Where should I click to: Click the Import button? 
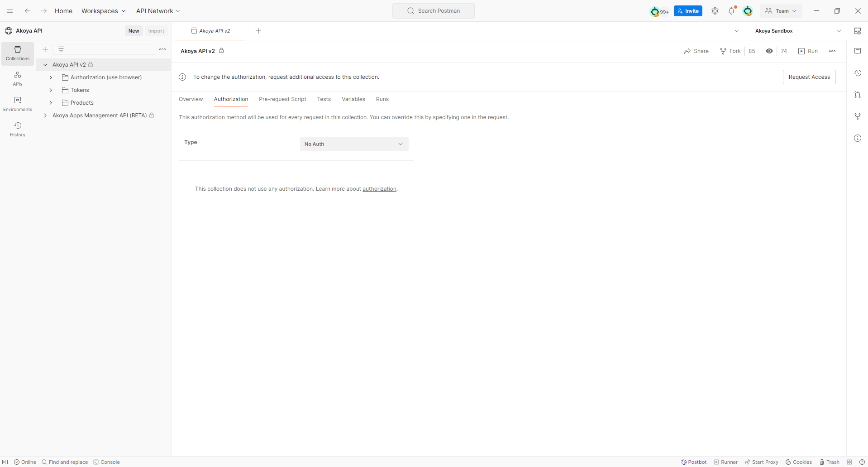pyautogui.click(x=156, y=31)
